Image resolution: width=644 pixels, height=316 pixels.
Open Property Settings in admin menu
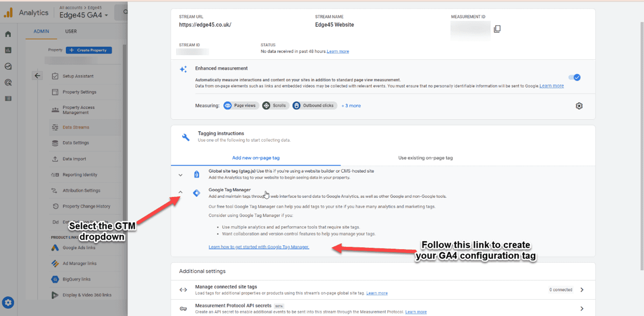(x=79, y=92)
